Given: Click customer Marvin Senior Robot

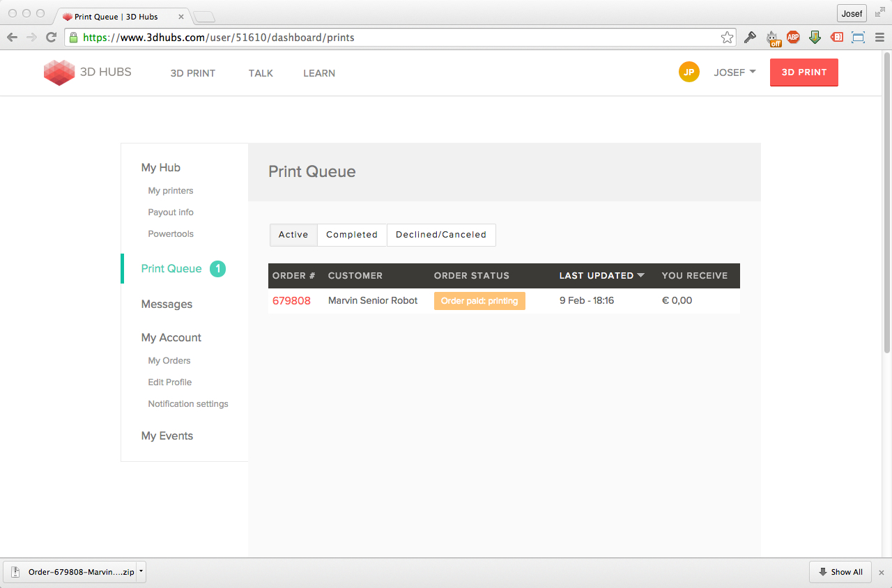Looking at the screenshot, I should coord(373,301).
